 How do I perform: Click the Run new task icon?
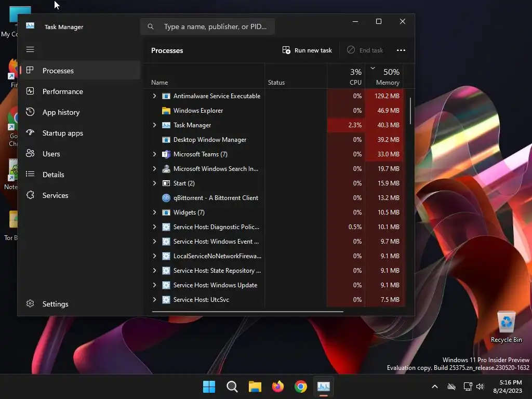click(286, 50)
